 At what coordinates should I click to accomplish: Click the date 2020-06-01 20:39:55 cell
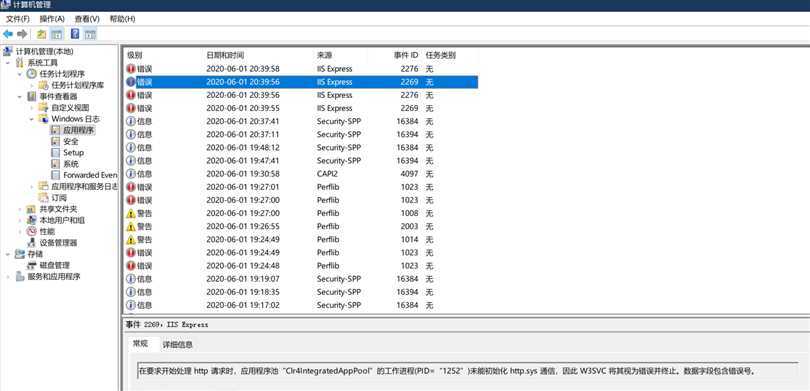tap(243, 108)
